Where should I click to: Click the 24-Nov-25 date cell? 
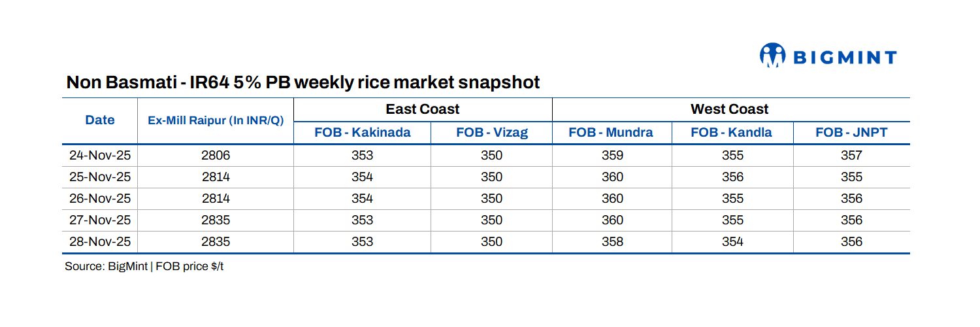click(100, 156)
